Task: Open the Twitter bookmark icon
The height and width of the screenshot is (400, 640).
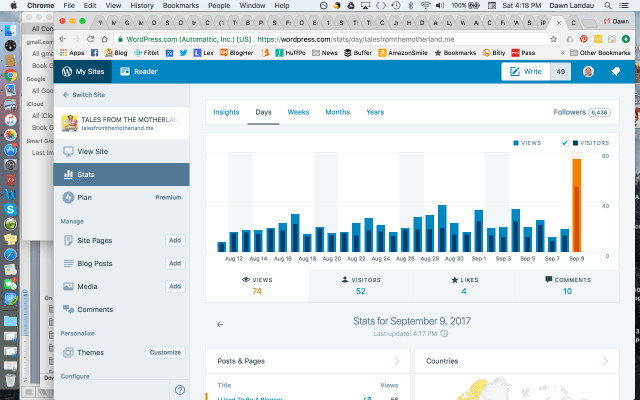Action: (183, 53)
